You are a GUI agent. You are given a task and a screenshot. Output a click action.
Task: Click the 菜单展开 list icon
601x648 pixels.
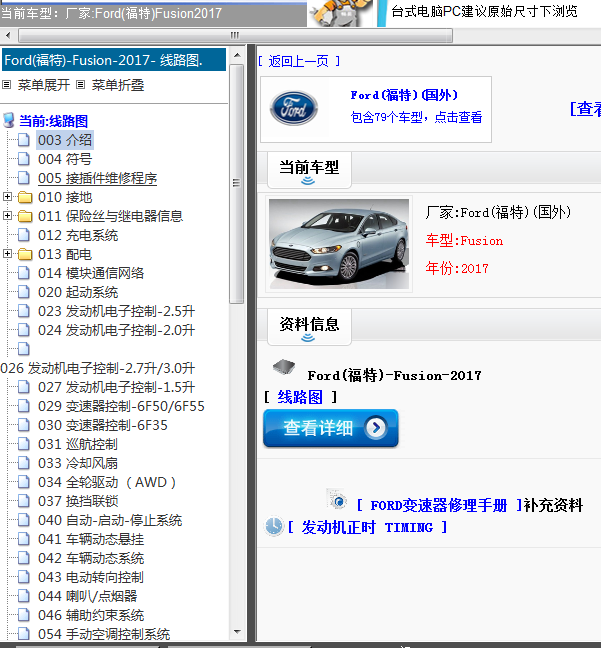click(x=6, y=85)
